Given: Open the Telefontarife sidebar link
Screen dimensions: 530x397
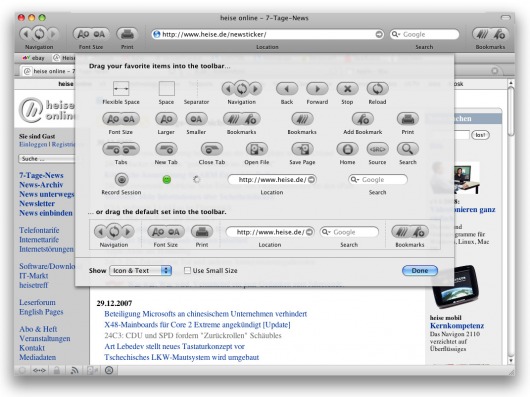Looking at the screenshot, I should point(39,230).
